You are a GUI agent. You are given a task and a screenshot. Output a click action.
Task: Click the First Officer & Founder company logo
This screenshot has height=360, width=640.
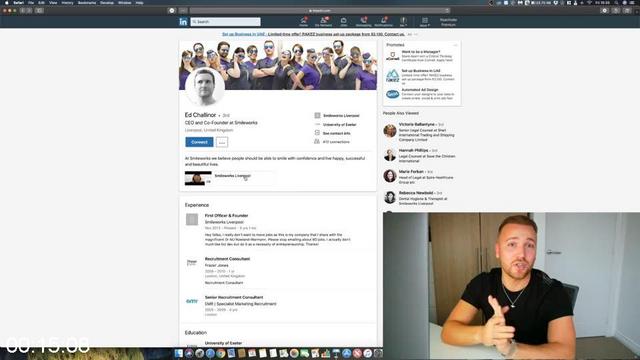(x=192, y=219)
